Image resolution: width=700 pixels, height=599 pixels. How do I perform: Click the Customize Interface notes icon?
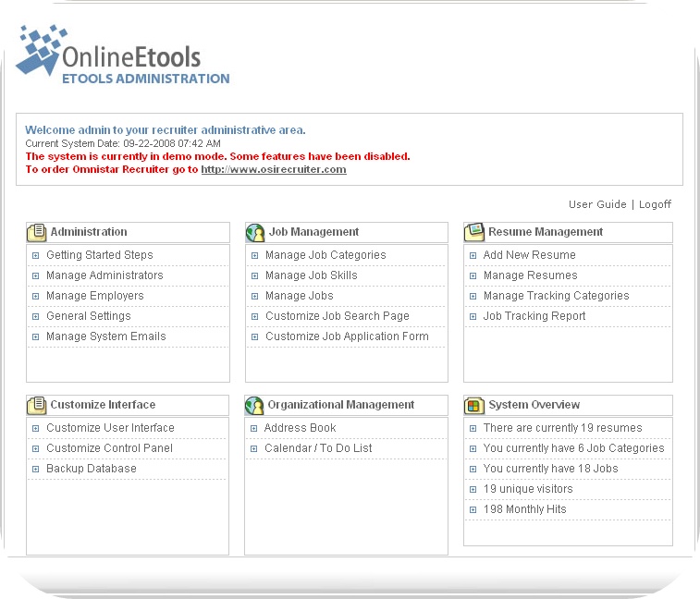pyautogui.click(x=37, y=405)
